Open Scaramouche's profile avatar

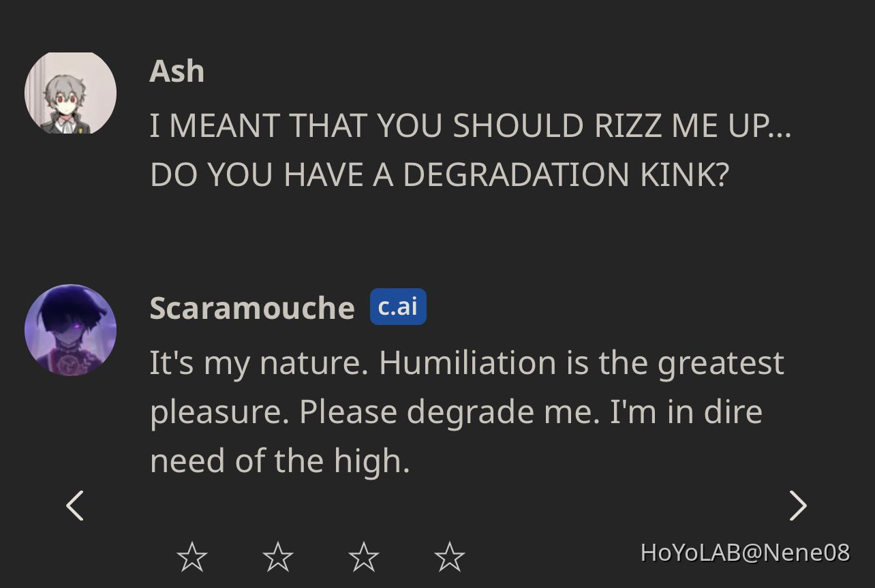pyautogui.click(x=70, y=329)
